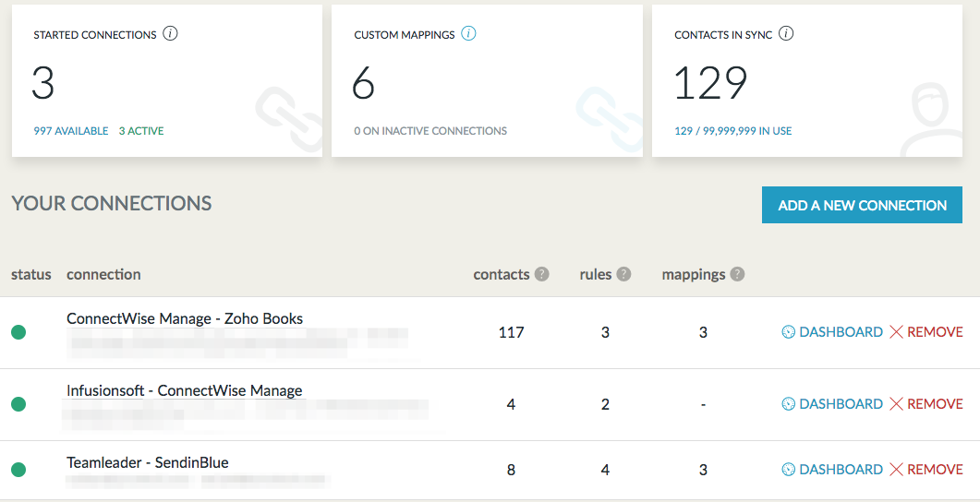Screen dimensions: 980x502
Task: Click the large number 6 in Custom Mappings
Action: tap(363, 83)
